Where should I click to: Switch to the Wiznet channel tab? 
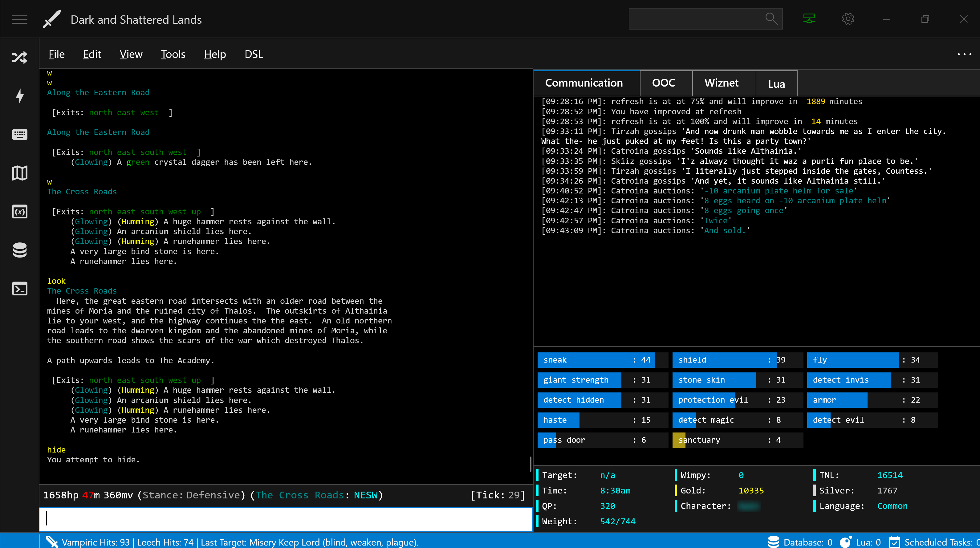pyautogui.click(x=721, y=82)
